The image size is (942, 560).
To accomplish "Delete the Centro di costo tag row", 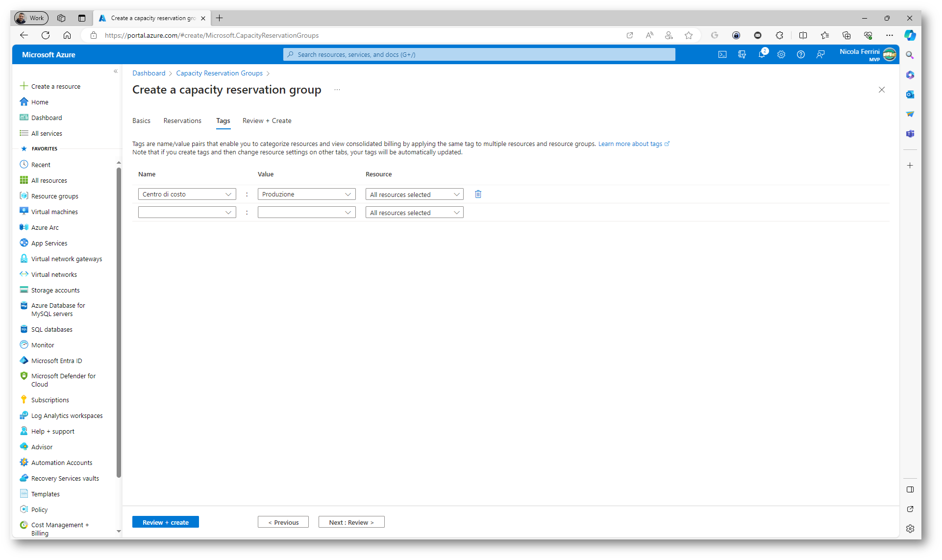I will click(478, 194).
